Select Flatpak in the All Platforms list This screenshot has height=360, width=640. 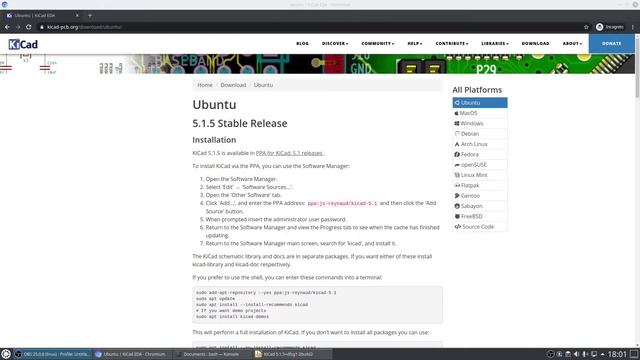480,185
